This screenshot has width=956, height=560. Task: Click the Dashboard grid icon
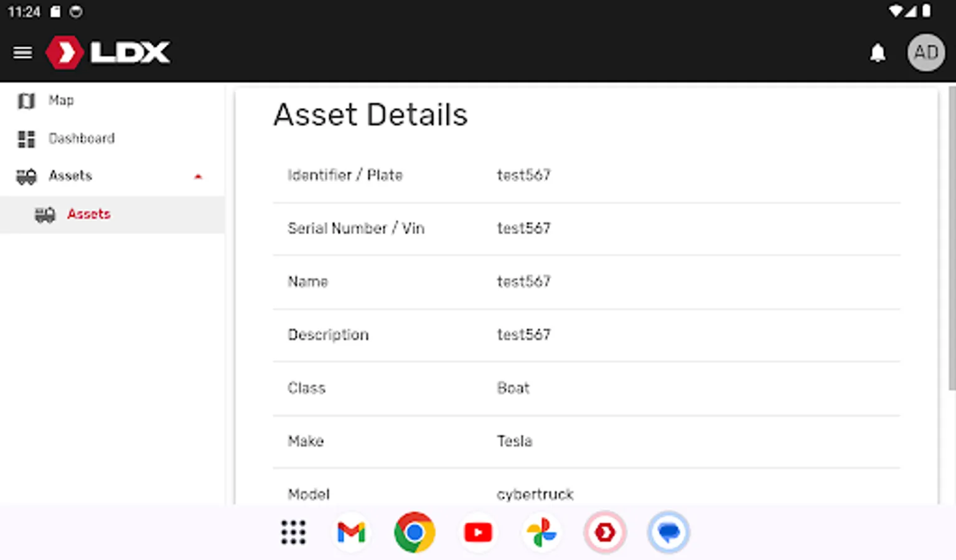tap(26, 138)
